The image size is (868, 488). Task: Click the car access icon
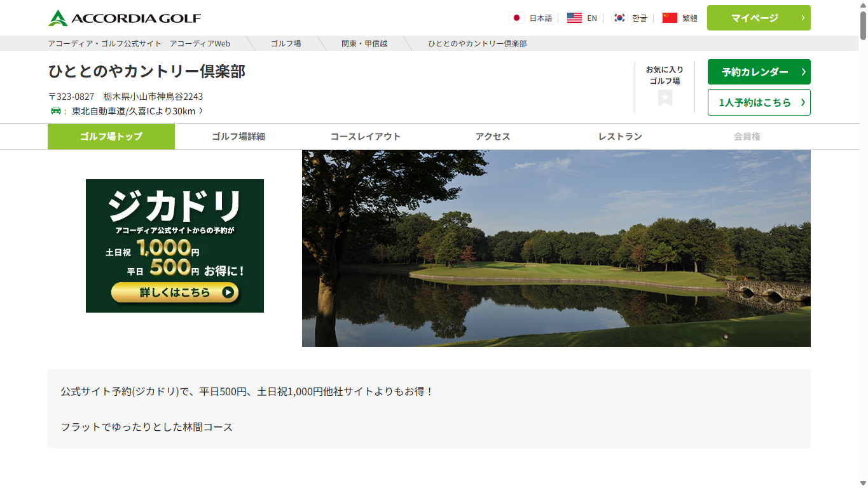click(x=56, y=111)
